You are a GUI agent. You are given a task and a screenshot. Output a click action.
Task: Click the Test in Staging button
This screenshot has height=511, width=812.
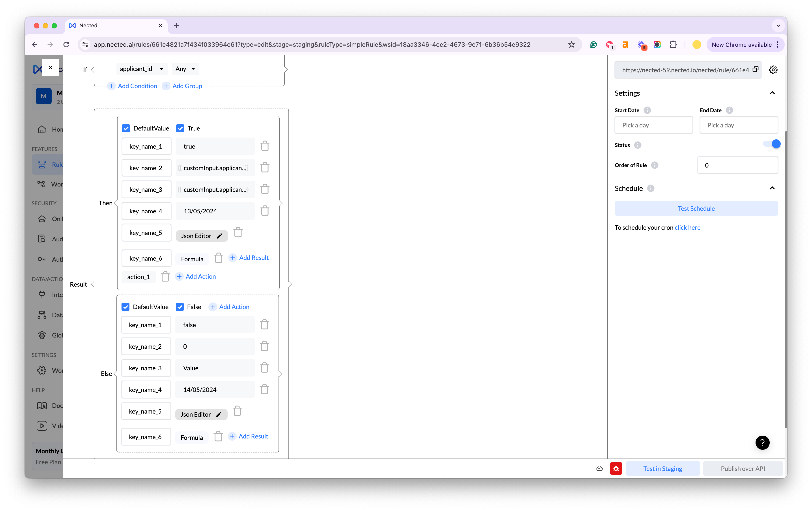(x=662, y=468)
